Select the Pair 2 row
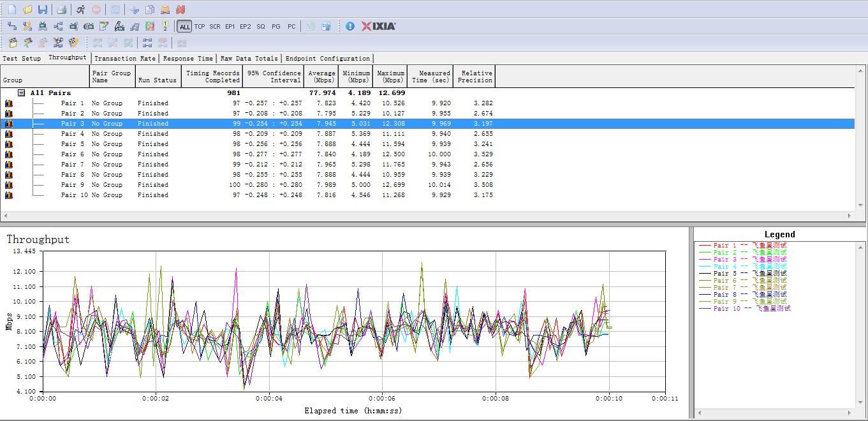This screenshot has width=868, height=421. 427,114
